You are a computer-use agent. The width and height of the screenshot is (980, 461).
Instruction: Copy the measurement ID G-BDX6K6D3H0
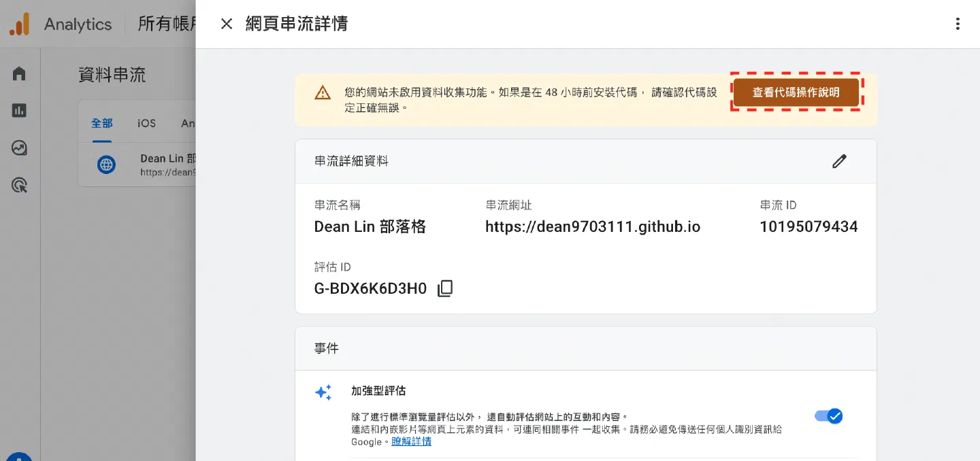445,288
